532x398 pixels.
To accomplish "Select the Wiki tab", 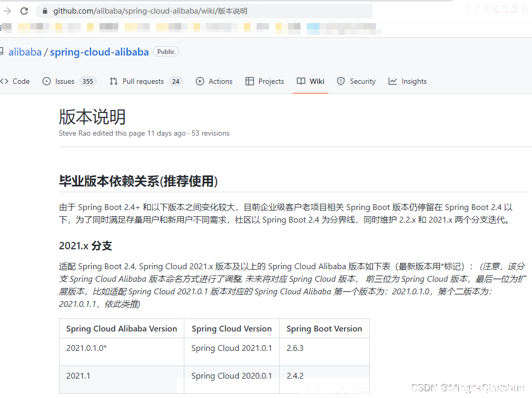I will point(311,81).
